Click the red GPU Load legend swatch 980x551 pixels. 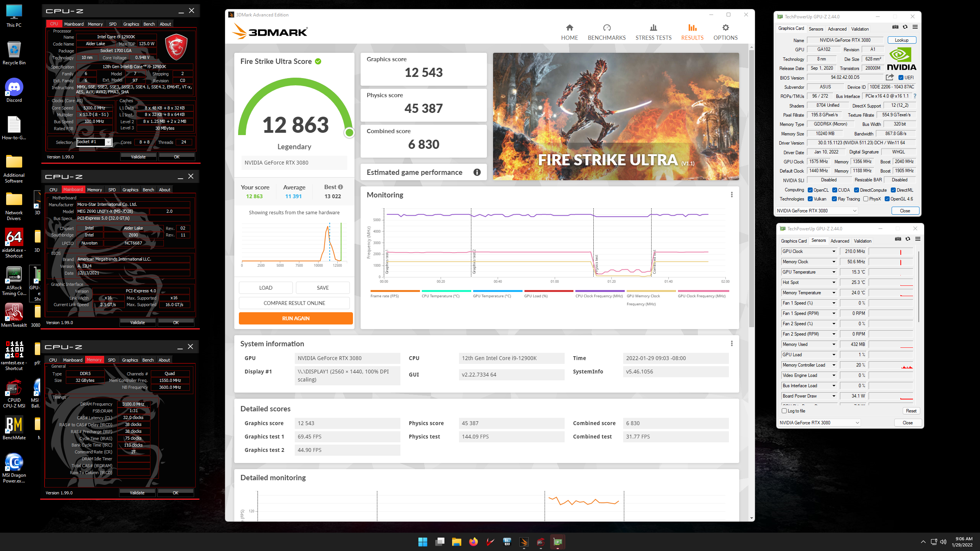549,291
